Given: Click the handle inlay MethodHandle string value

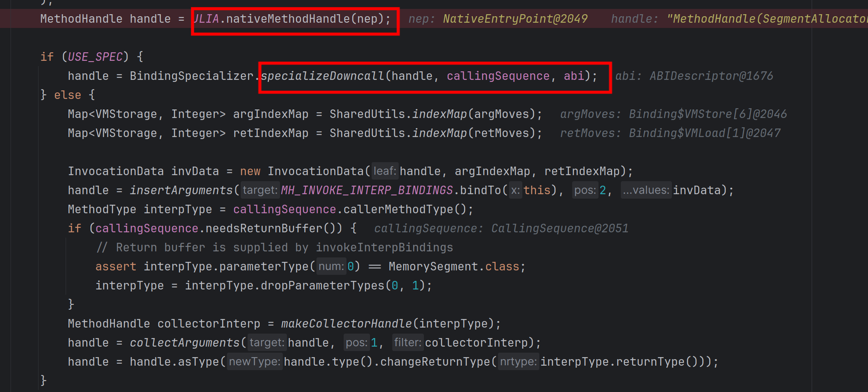Looking at the screenshot, I should pos(767,19).
